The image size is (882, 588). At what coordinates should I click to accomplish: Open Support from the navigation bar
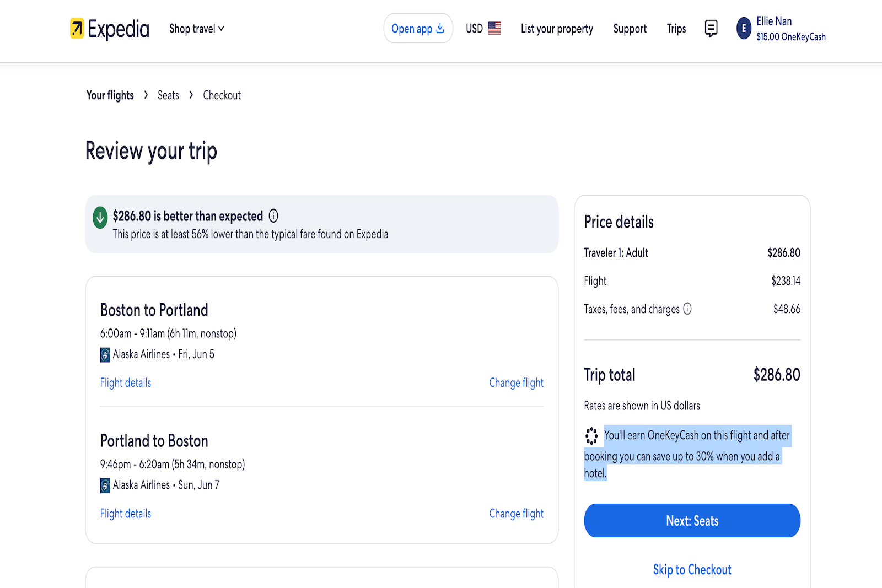click(630, 29)
